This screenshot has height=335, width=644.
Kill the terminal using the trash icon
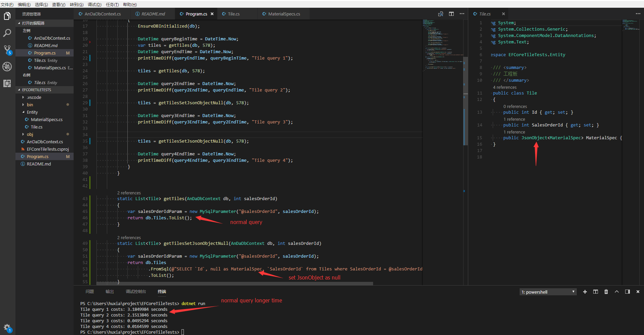click(x=606, y=292)
